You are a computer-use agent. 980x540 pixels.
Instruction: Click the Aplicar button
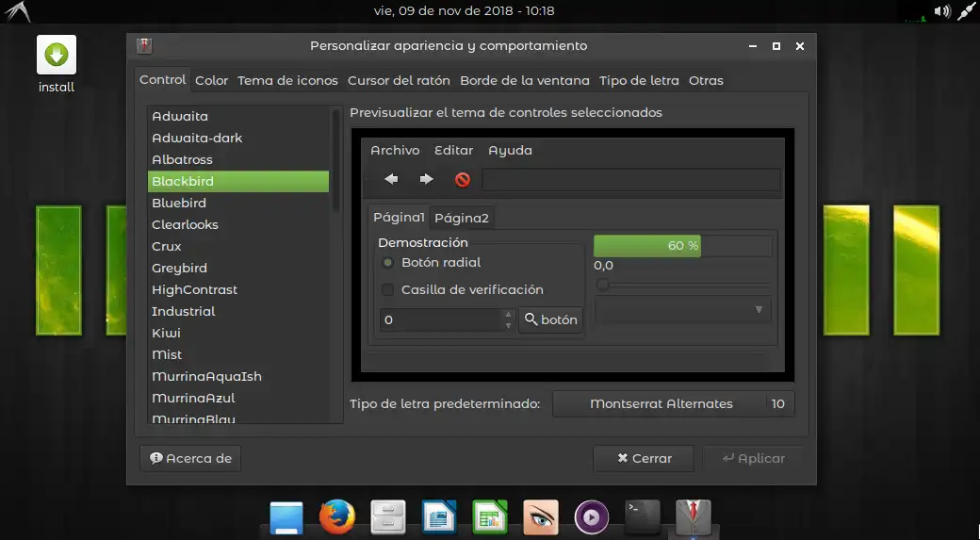click(x=753, y=458)
